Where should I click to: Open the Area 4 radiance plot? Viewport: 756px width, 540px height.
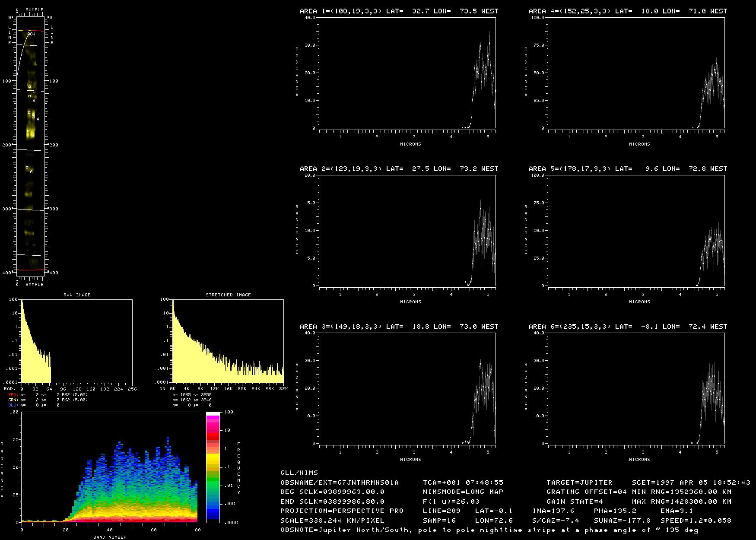[x=636, y=73]
